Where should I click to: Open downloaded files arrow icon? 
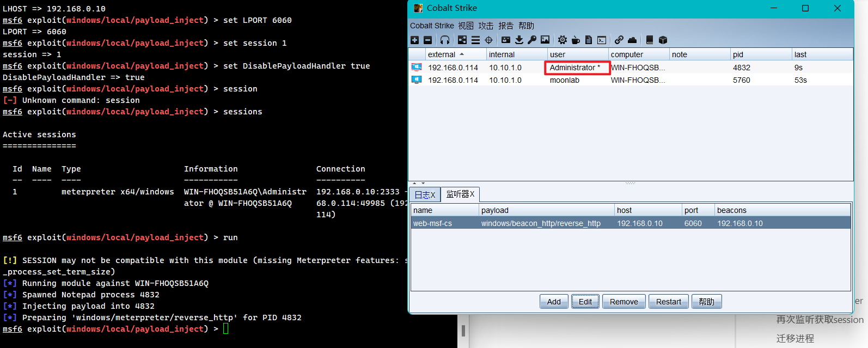[519, 40]
